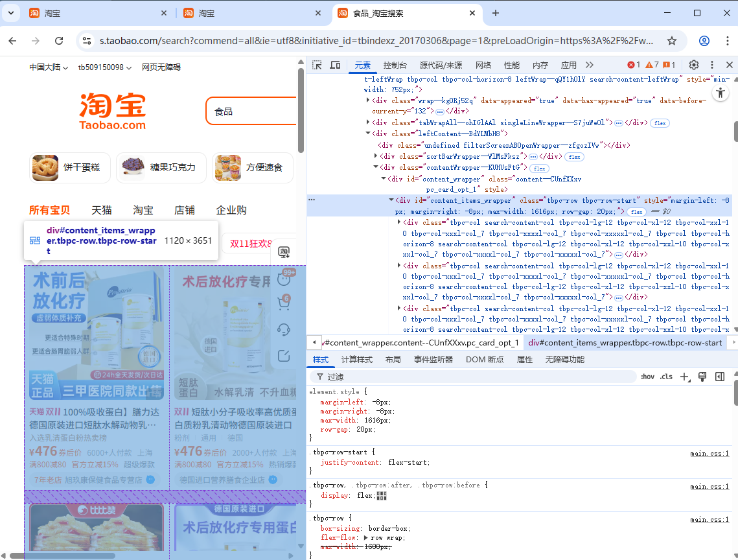Toggle flex badge on sortBarWrapper div
The width and height of the screenshot is (738, 560).
pos(574,157)
